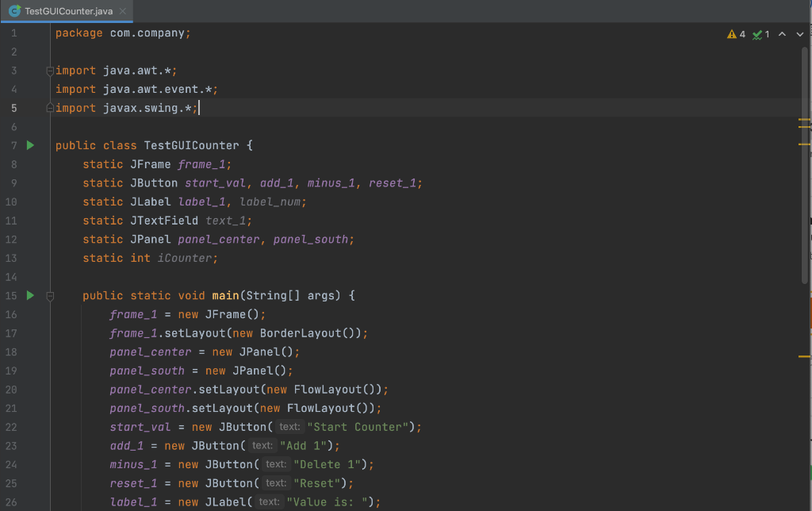The image size is (812, 511).
Task: Jump to previous problem with up chevron
Action: click(x=783, y=34)
